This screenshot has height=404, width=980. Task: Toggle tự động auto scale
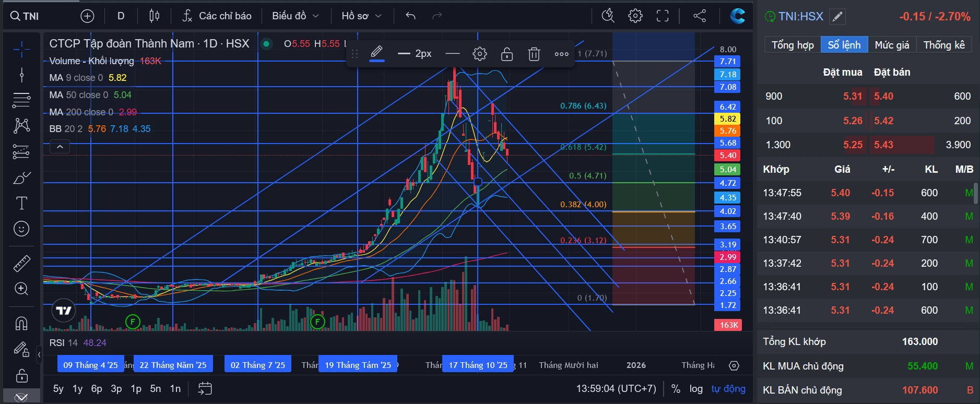coord(728,388)
